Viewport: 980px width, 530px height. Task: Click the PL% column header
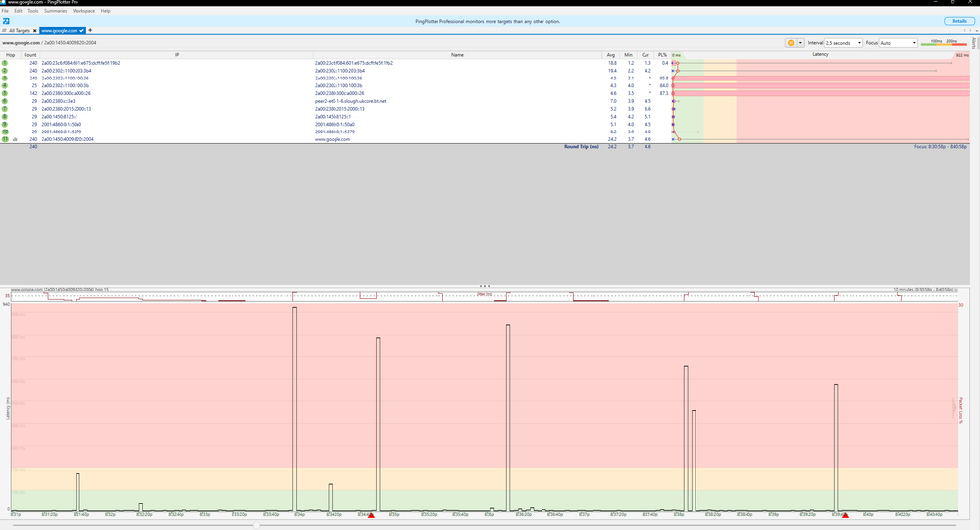click(x=663, y=55)
